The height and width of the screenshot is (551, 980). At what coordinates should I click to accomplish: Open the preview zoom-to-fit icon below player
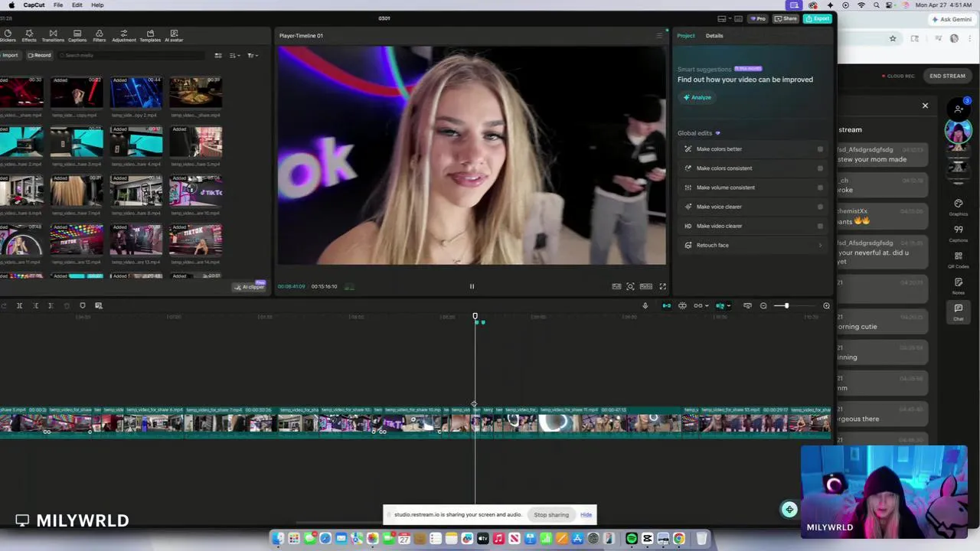click(x=630, y=286)
